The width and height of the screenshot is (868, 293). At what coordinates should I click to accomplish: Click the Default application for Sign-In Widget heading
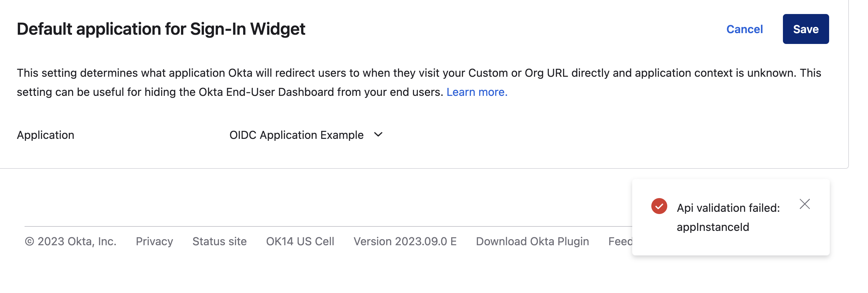161,29
